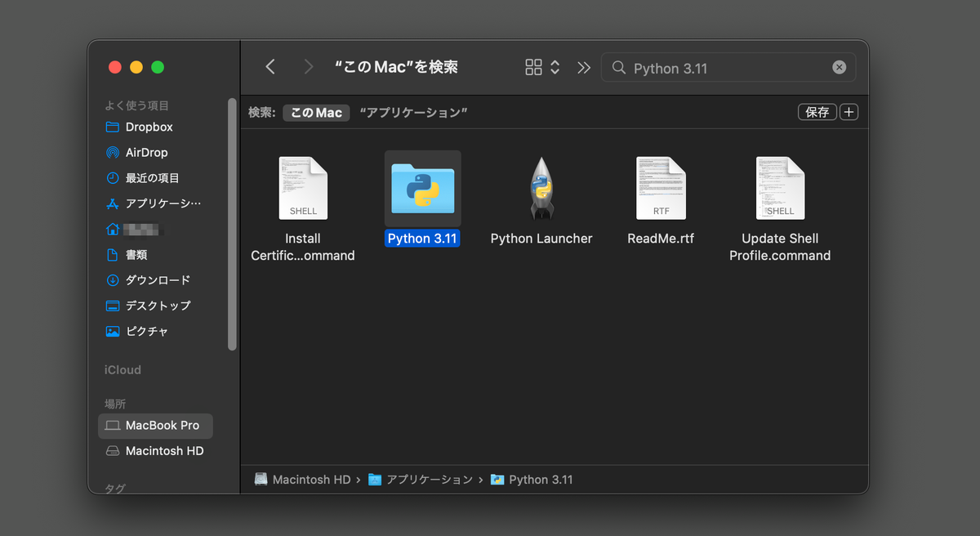The width and height of the screenshot is (980, 536).
Task: Set search scope to このMac
Action: pyautogui.click(x=315, y=112)
